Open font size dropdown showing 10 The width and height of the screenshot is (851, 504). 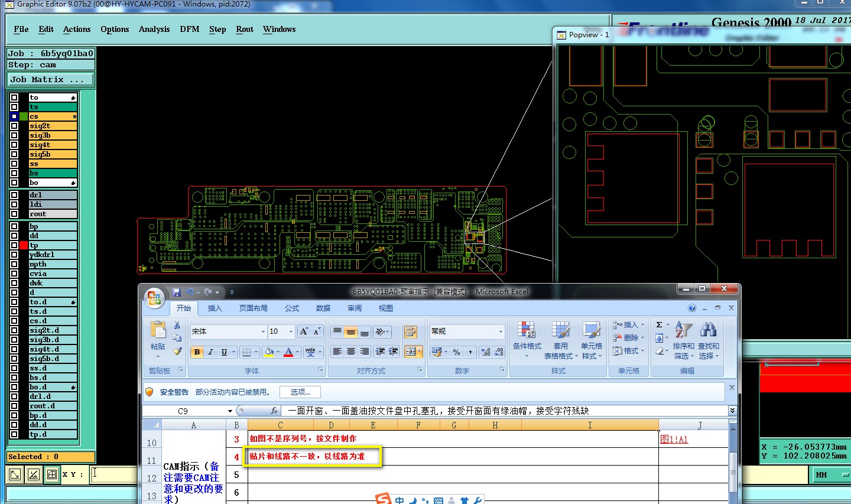290,331
